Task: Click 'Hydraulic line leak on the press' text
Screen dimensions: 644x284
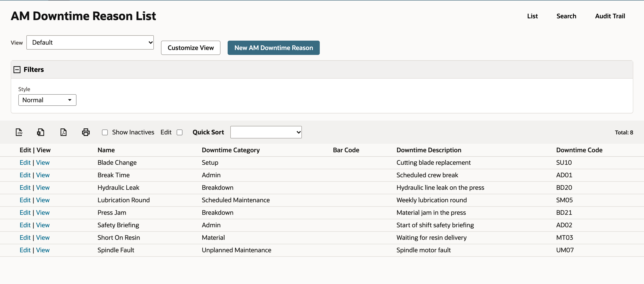Action: (440, 188)
